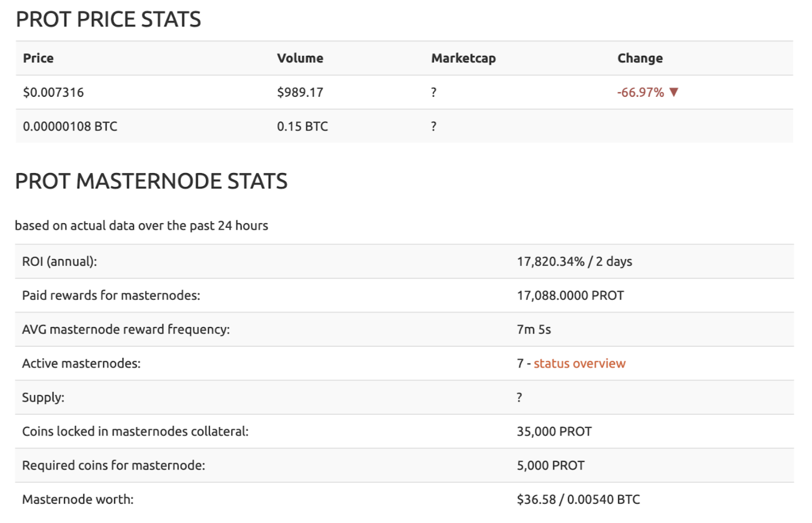Click the Volume column header
Screen dimensions: 812x523
[x=300, y=58]
